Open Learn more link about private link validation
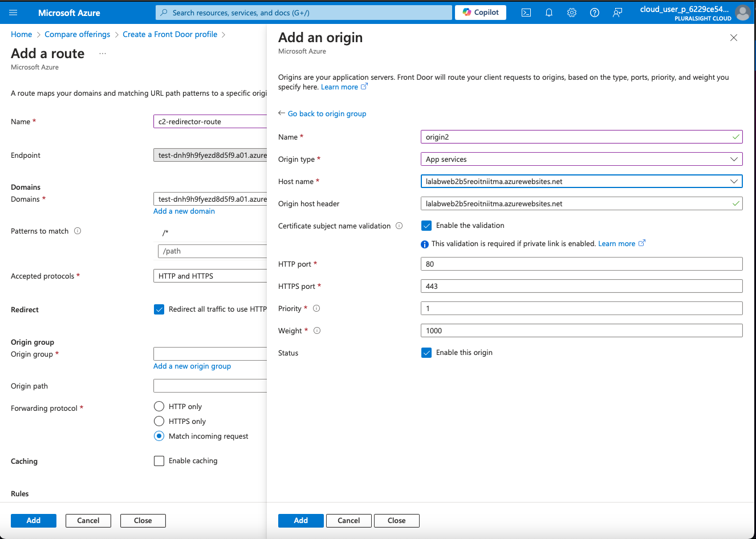This screenshot has width=756, height=539. click(616, 243)
